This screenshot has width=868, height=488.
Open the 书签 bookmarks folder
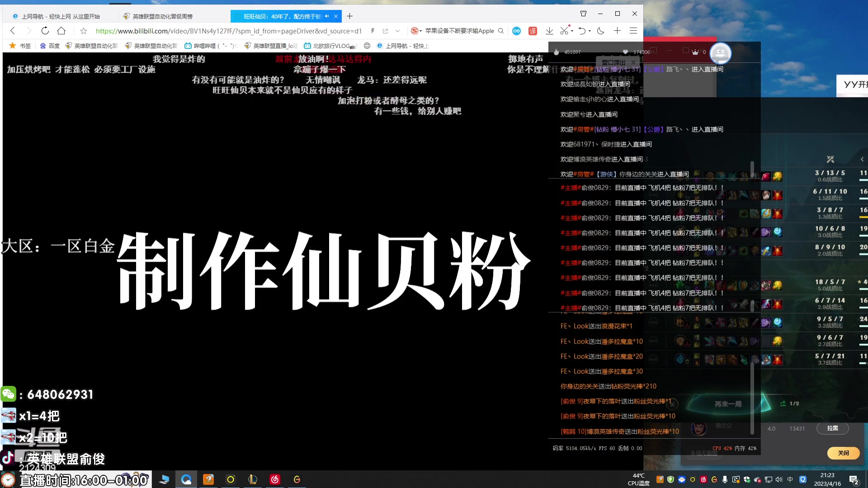20,46
